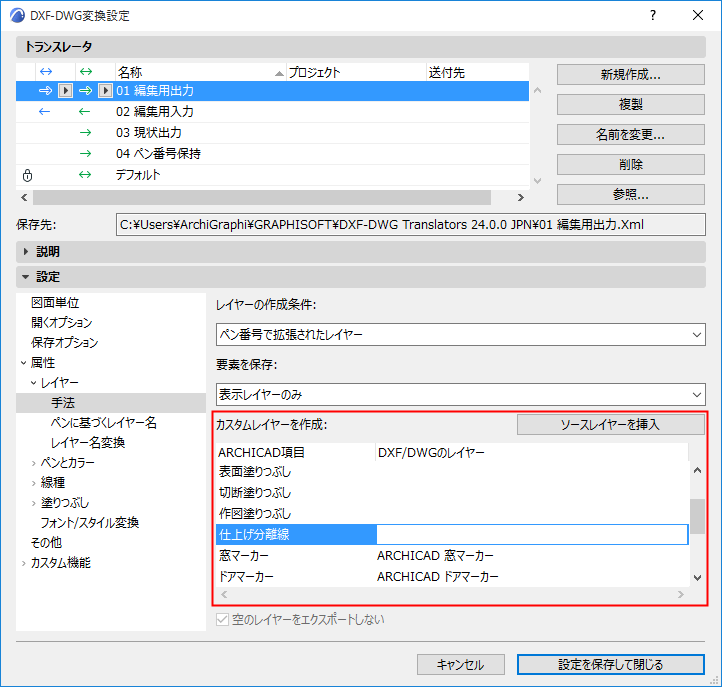Click first play-box icon in 01 編集用出力 row

click(65, 91)
